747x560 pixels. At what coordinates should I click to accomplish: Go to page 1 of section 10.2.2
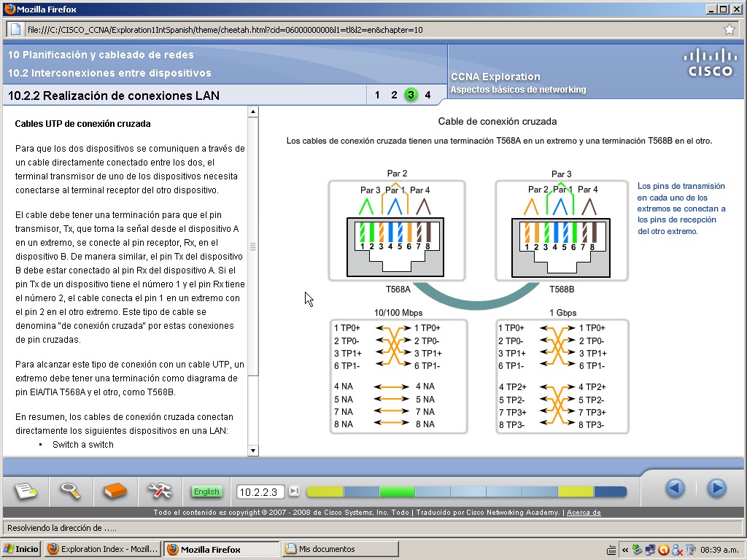[x=377, y=95]
